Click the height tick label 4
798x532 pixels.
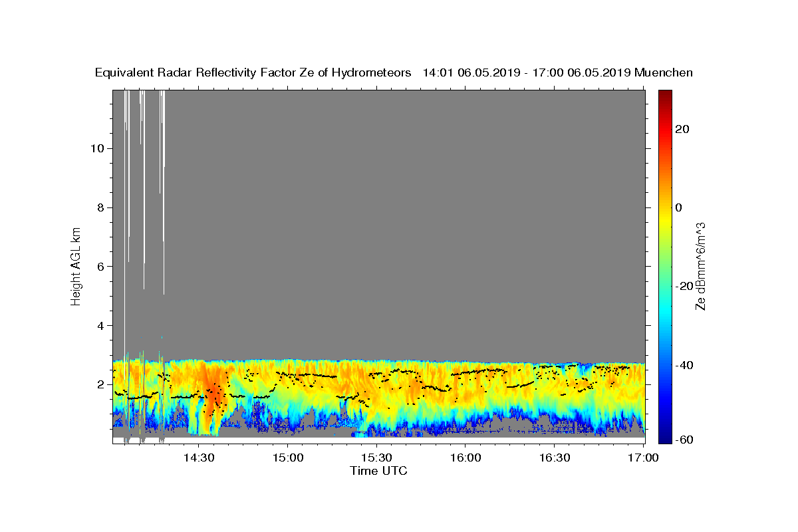[101, 326]
